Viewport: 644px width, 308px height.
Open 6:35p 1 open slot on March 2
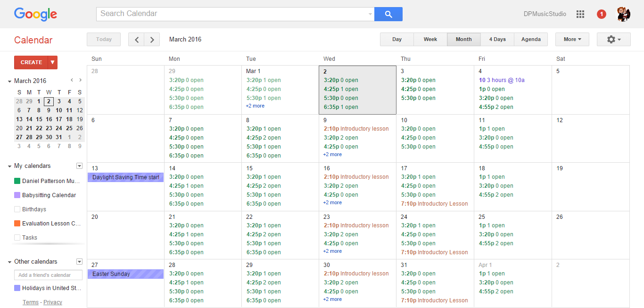[341, 107]
